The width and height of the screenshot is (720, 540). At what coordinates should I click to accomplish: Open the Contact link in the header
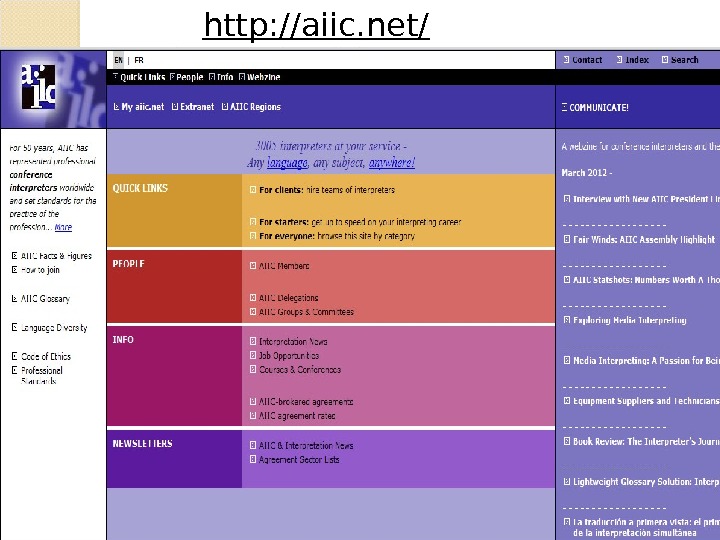coord(587,60)
